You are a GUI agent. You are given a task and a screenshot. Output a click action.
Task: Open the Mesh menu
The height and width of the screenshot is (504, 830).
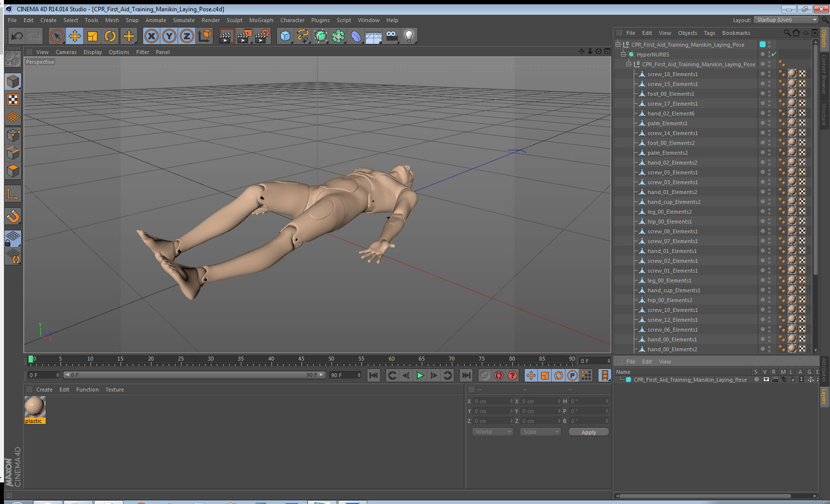click(112, 20)
